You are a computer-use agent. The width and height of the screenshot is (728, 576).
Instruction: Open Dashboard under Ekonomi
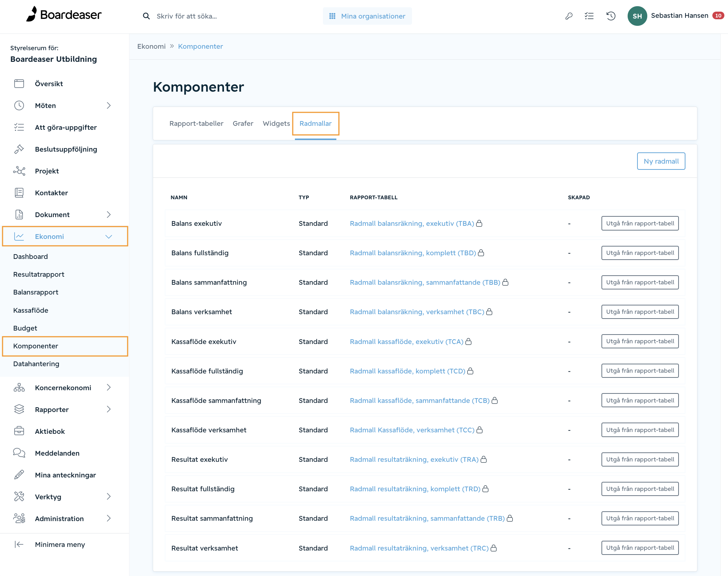[31, 256]
